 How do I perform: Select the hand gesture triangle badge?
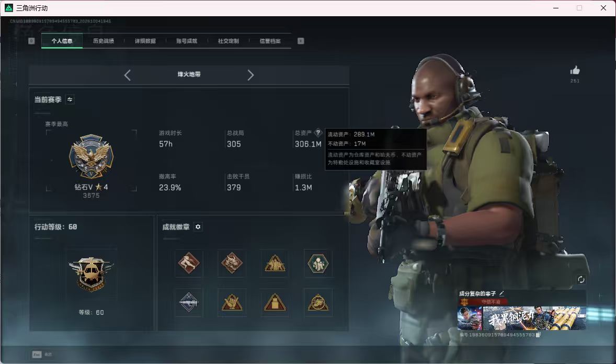pos(232,302)
